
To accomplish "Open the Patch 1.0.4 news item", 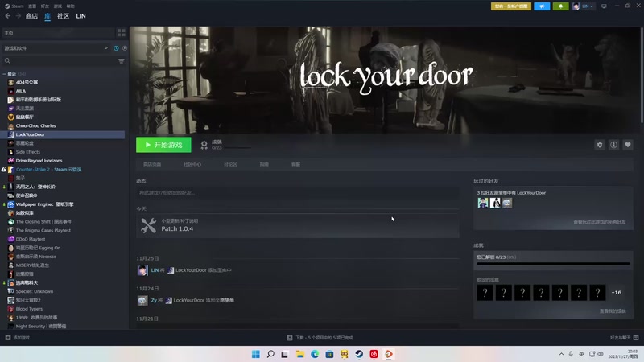I will [x=298, y=225].
